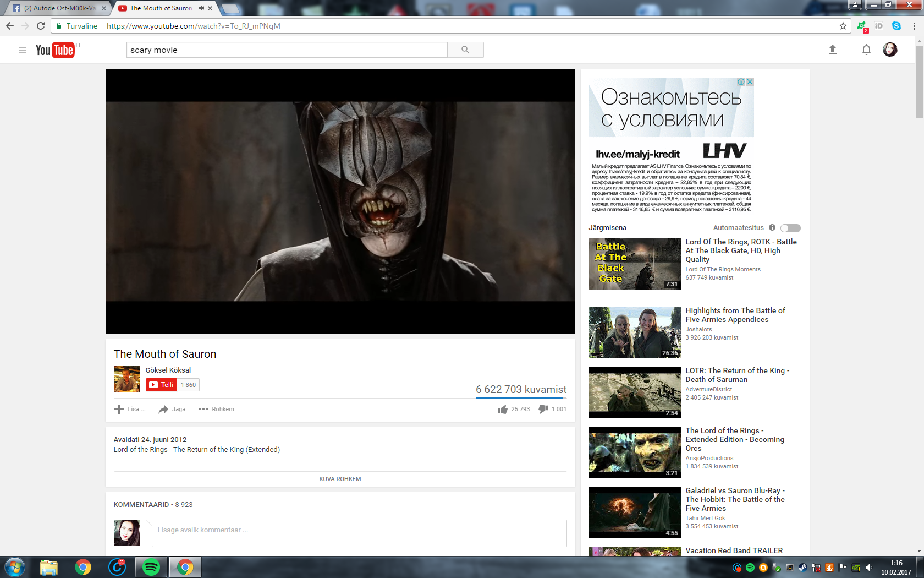Expand the Rohkem more actions menu
This screenshot has width=924, height=578.
[x=216, y=409]
